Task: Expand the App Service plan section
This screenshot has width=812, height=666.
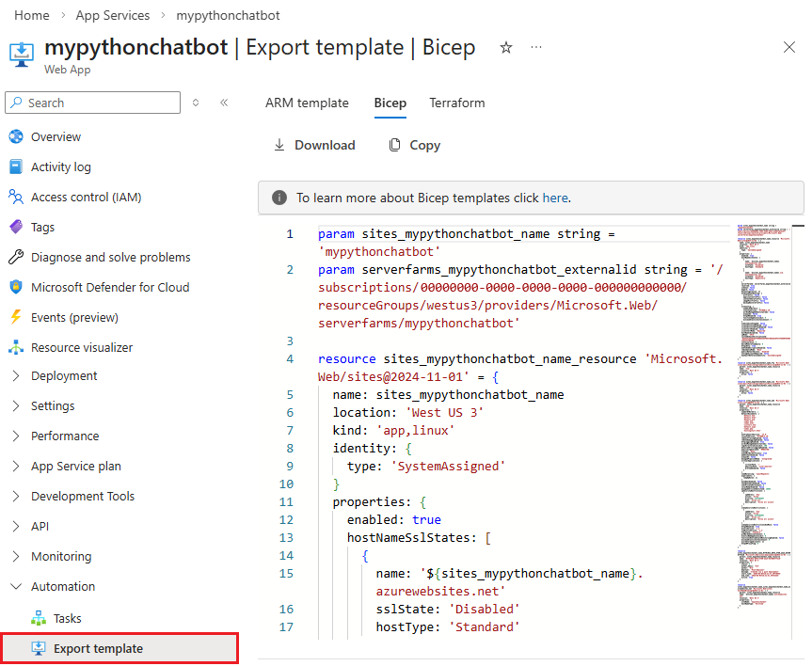Action: (16, 466)
